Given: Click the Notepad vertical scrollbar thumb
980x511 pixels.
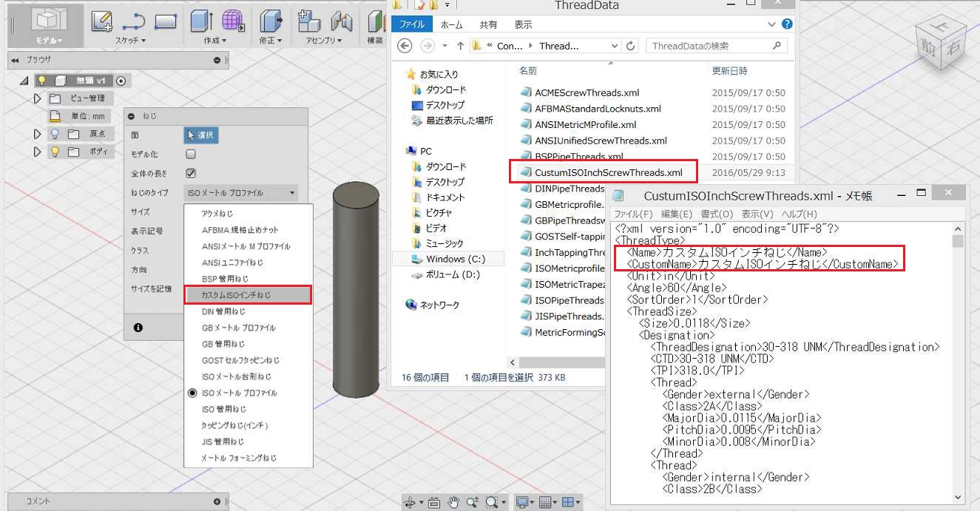Looking at the screenshot, I should click(959, 242).
